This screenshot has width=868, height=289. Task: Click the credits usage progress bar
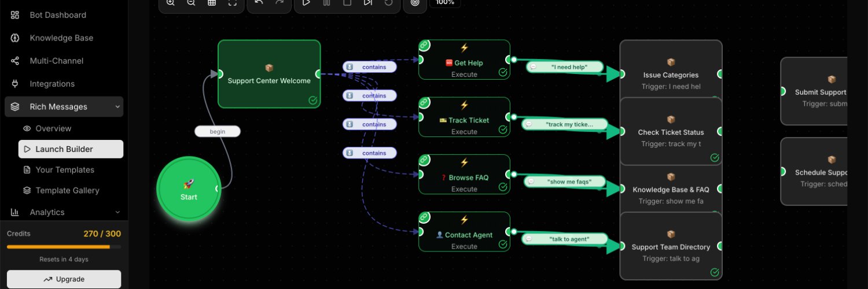(64, 247)
